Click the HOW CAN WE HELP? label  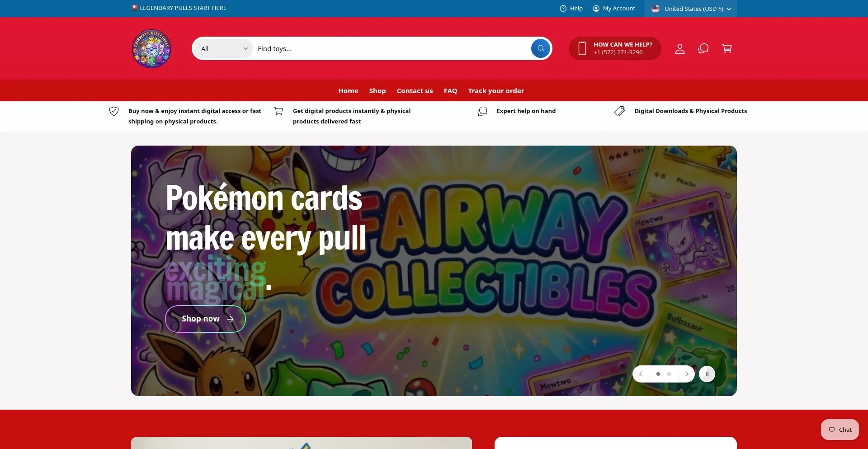tap(623, 45)
